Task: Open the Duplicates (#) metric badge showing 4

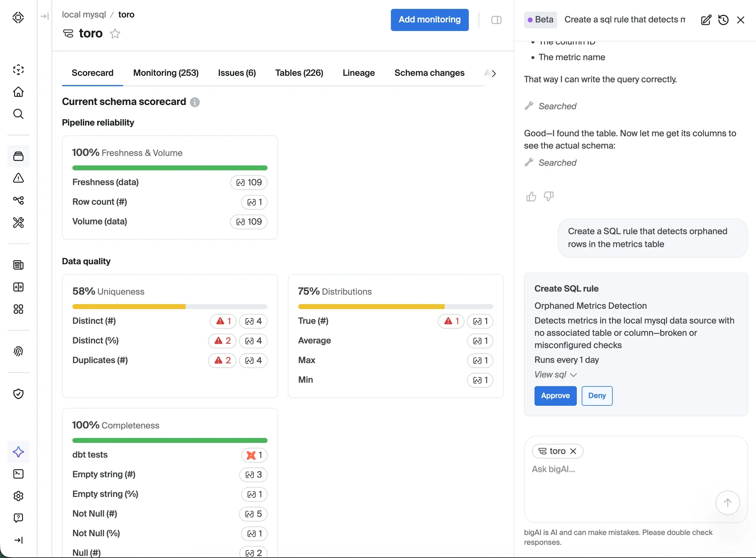Action: tap(253, 360)
